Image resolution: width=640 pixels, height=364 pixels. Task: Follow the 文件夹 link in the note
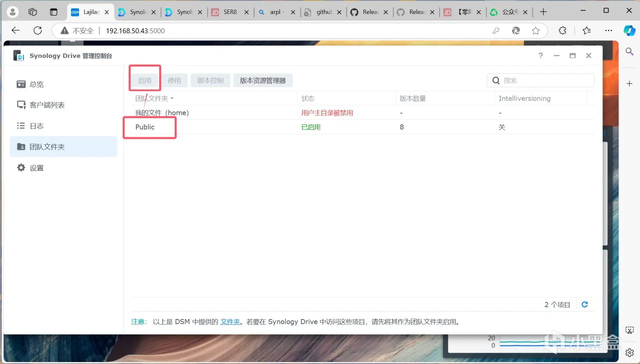[230, 322]
